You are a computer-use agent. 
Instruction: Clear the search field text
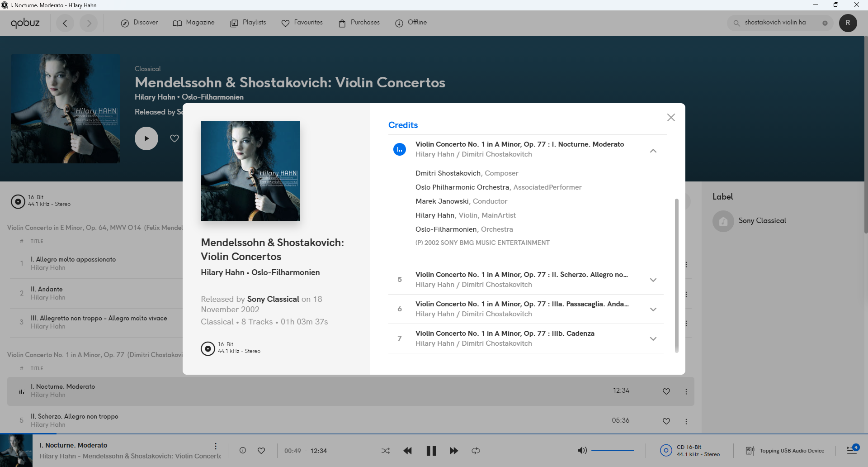click(825, 23)
